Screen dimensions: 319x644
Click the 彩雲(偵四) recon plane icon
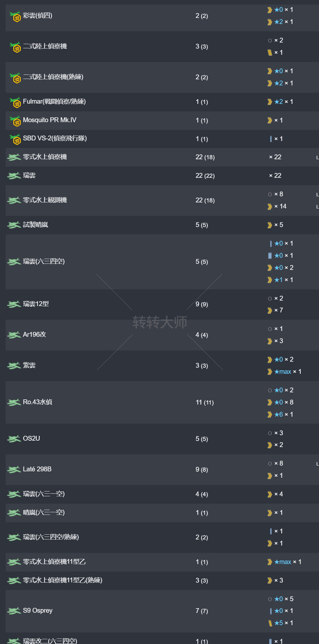coord(15,16)
